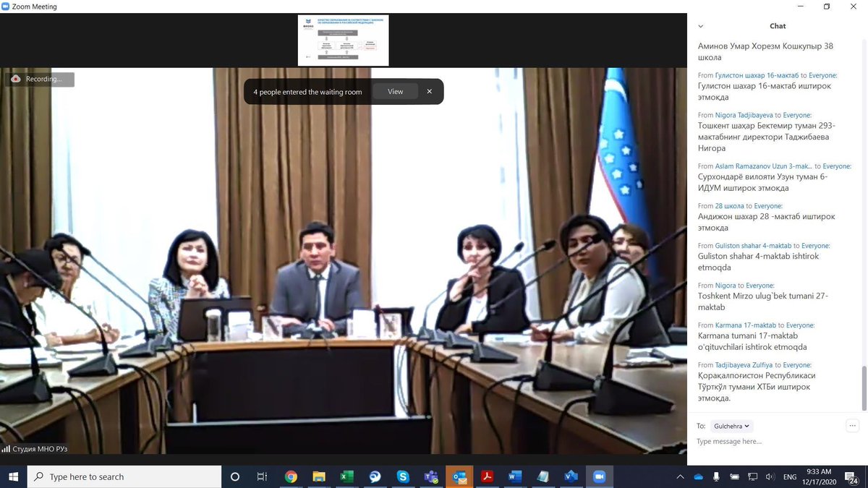Click sender Tadjibayeva Zulfiya in chat
Screen dimensions: 868x488
click(x=743, y=365)
